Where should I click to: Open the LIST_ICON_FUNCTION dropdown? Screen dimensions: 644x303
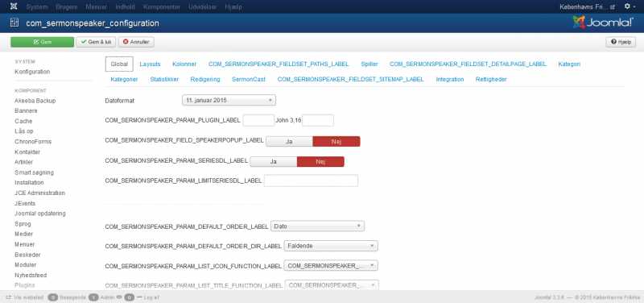pyautogui.click(x=331, y=266)
